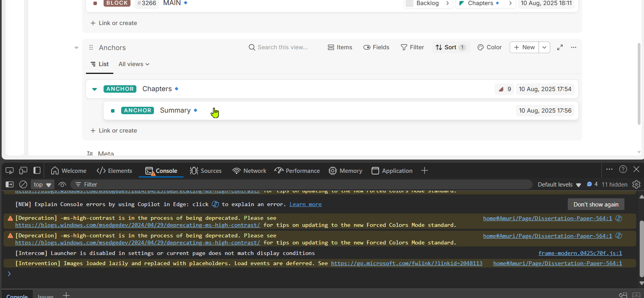Open the Welcome tab
This screenshot has height=298, width=644.
tap(69, 171)
